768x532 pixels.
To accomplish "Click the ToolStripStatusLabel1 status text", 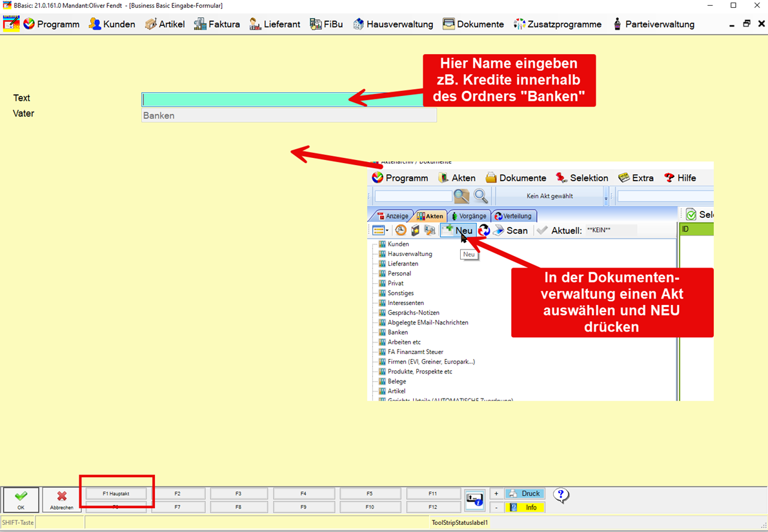I will click(460, 522).
